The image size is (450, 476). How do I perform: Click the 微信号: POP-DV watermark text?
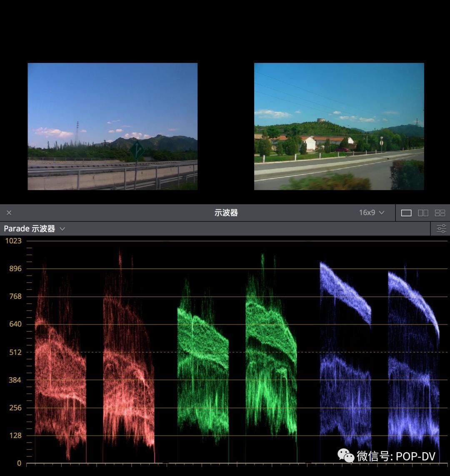396,456
